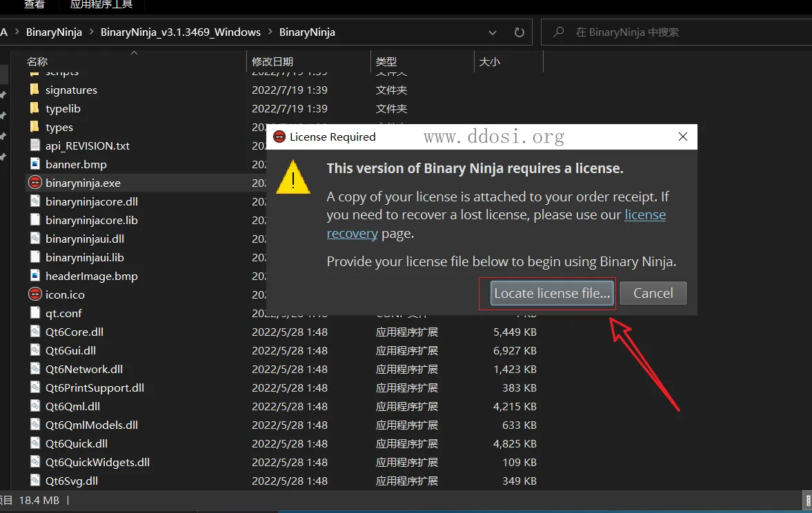Click the 6,927 KB size value
The width and height of the screenshot is (812, 513).
coord(514,350)
